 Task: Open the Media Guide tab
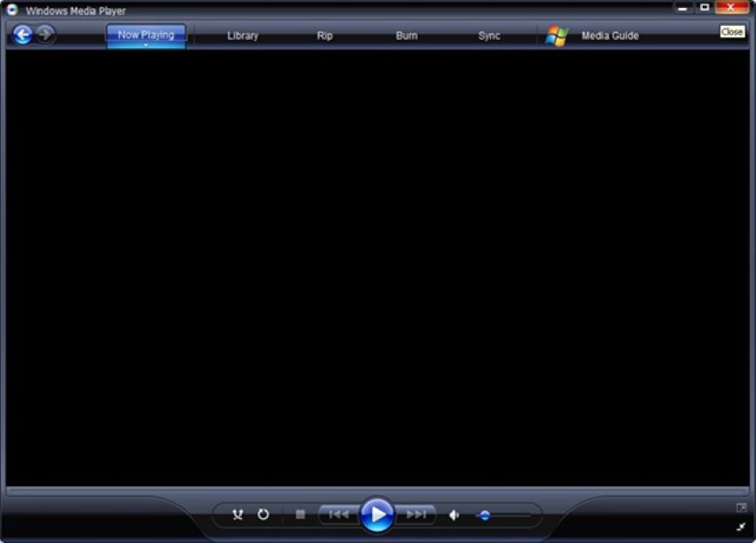[610, 36]
